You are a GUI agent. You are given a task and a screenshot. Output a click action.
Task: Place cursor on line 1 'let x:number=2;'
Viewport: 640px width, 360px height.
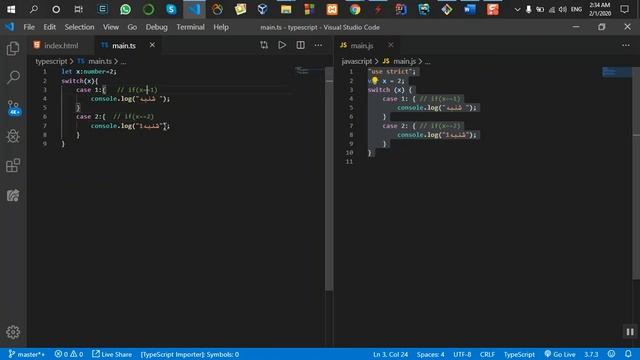[x=89, y=71]
